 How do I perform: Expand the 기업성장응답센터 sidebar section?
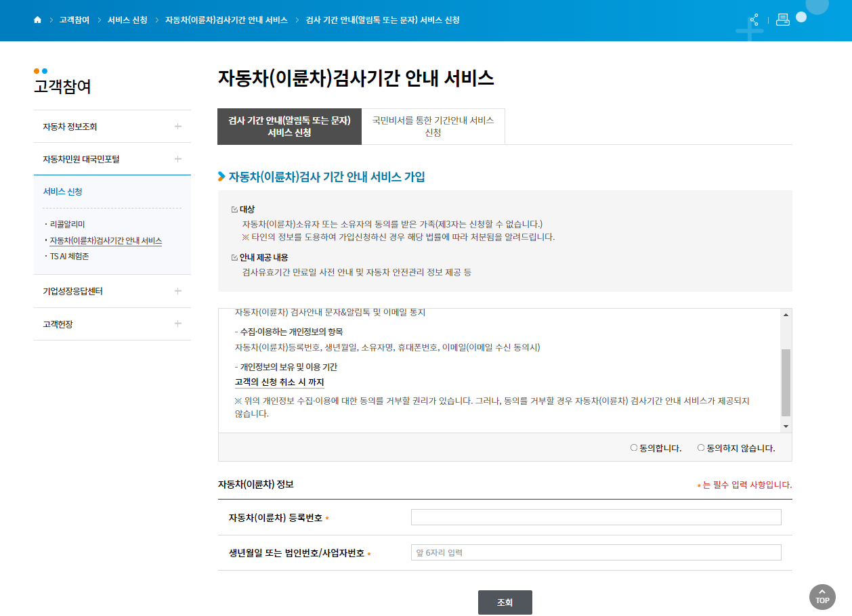[178, 292]
